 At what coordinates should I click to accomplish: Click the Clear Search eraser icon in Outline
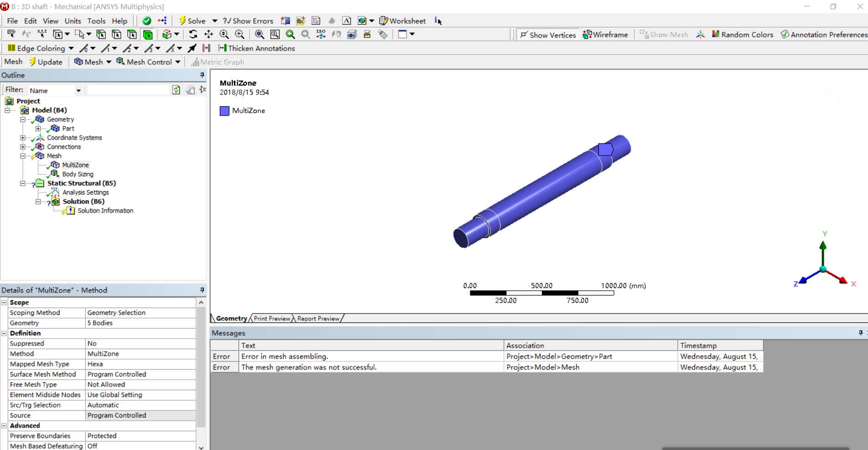[190, 90]
